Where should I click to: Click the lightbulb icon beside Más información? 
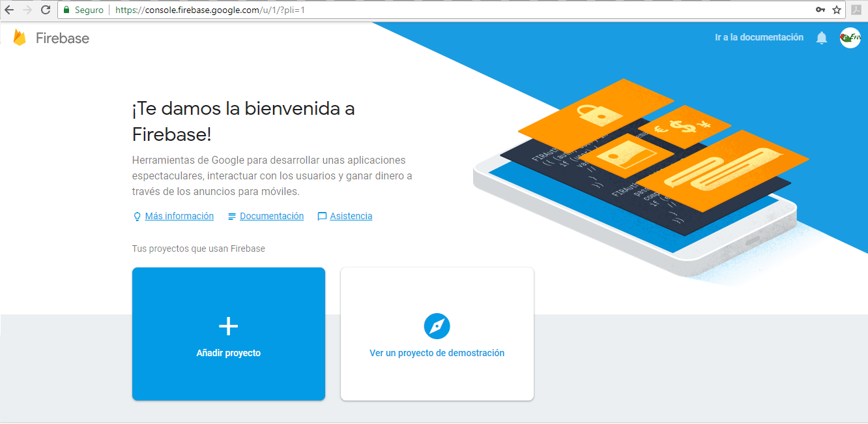click(137, 217)
